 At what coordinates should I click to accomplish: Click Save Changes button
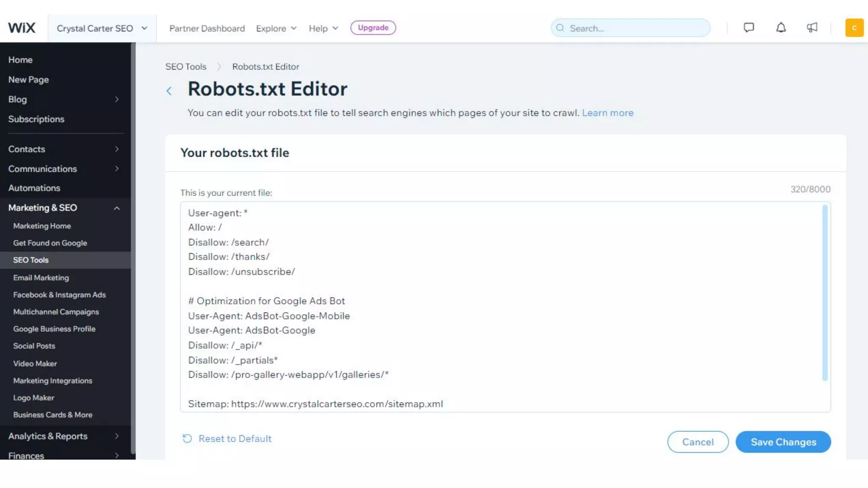point(783,442)
